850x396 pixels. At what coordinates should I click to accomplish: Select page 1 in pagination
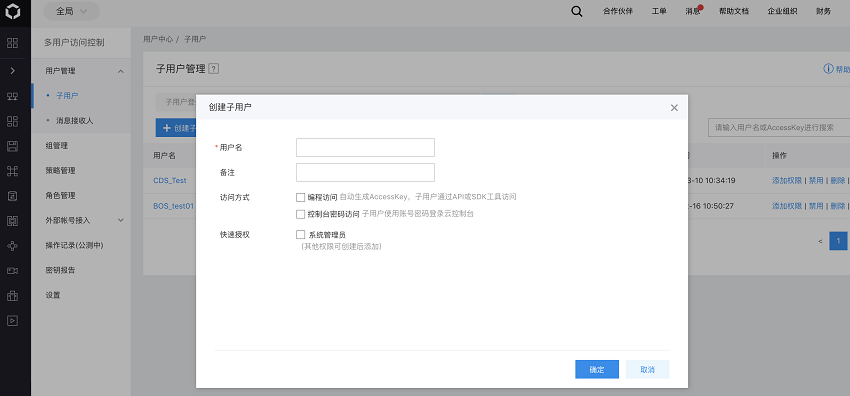click(x=838, y=241)
